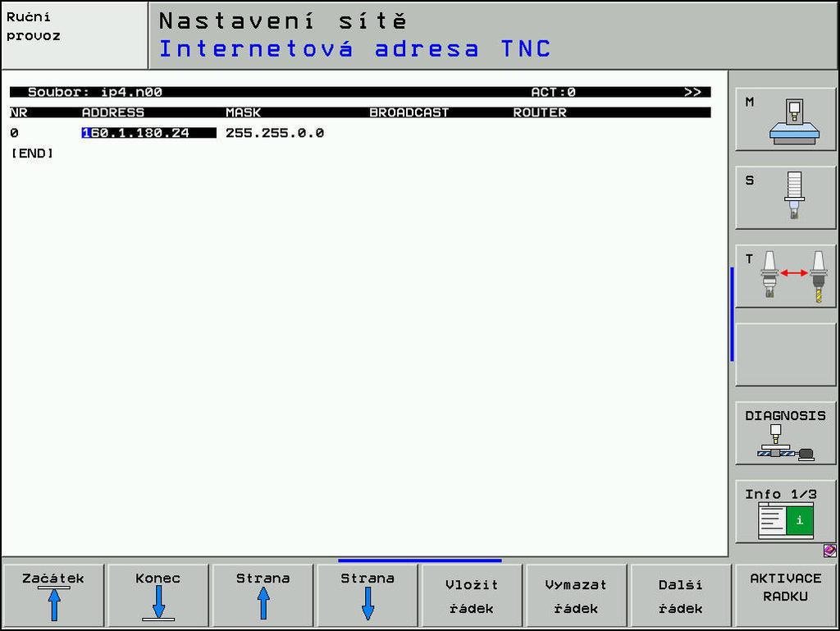Click the [END] row marker

(32, 153)
